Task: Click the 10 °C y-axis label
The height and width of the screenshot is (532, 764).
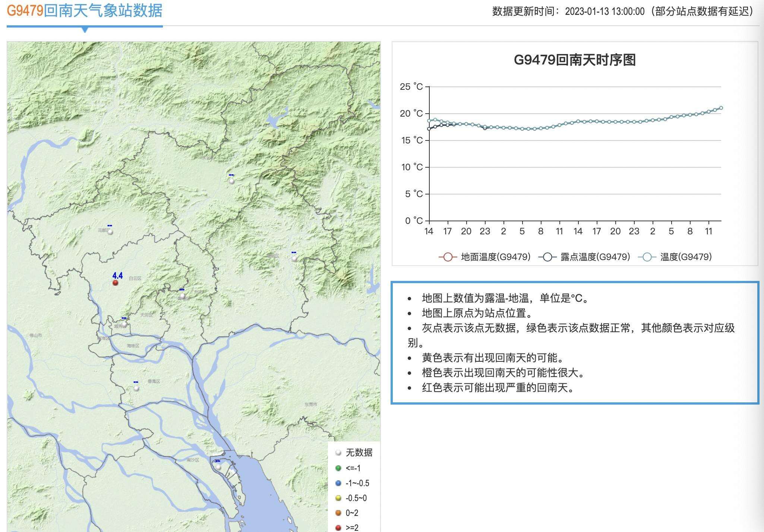Action: [x=412, y=167]
